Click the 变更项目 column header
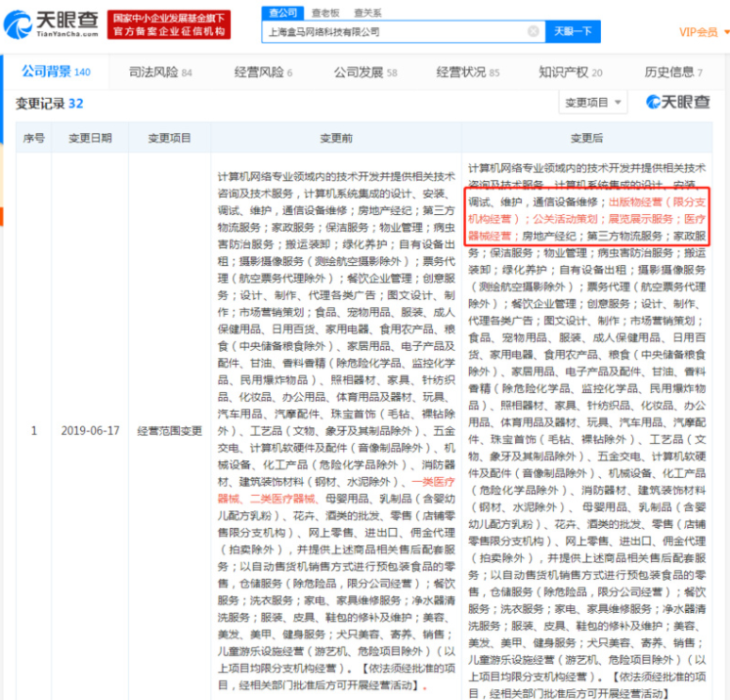730x700 pixels. pos(169,138)
